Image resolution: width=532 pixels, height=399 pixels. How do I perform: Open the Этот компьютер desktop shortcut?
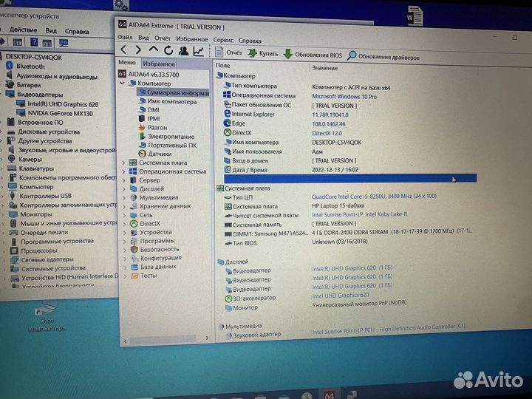click(x=47, y=316)
